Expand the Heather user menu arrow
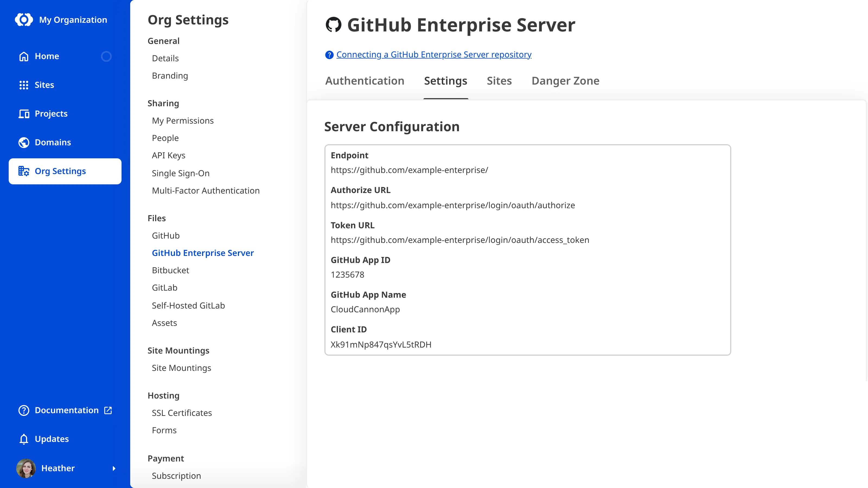 coord(114,468)
